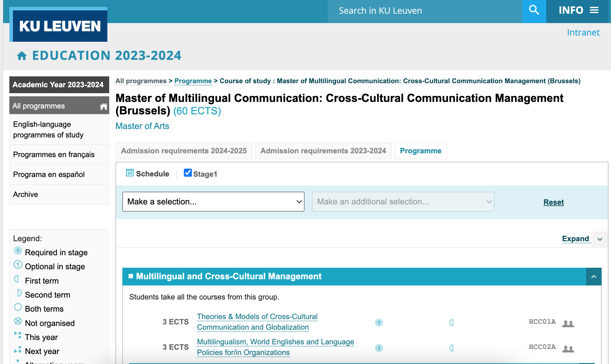Select the Programme tab
The width and height of the screenshot is (611, 364).
click(x=420, y=151)
